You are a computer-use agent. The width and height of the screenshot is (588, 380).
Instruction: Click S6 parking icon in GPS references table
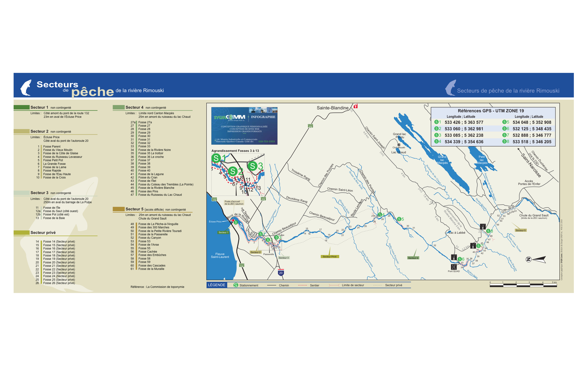504,129
